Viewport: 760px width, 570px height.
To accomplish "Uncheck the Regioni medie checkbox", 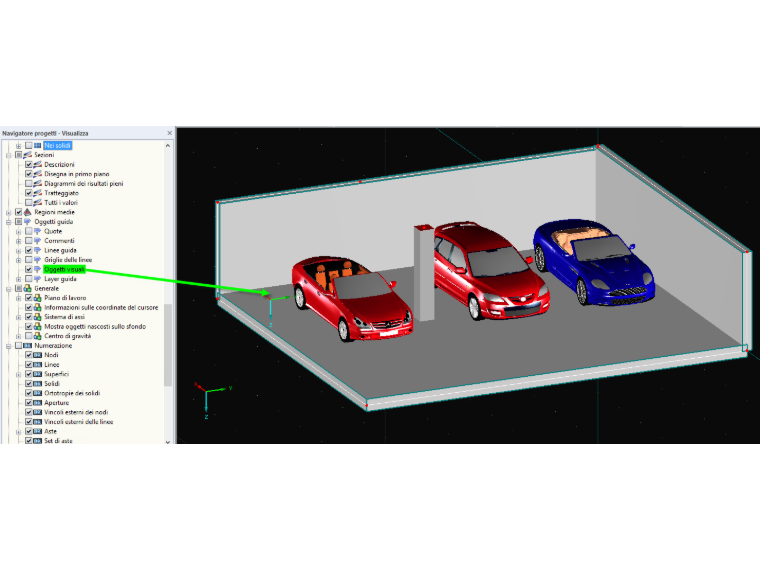I will coord(19,212).
